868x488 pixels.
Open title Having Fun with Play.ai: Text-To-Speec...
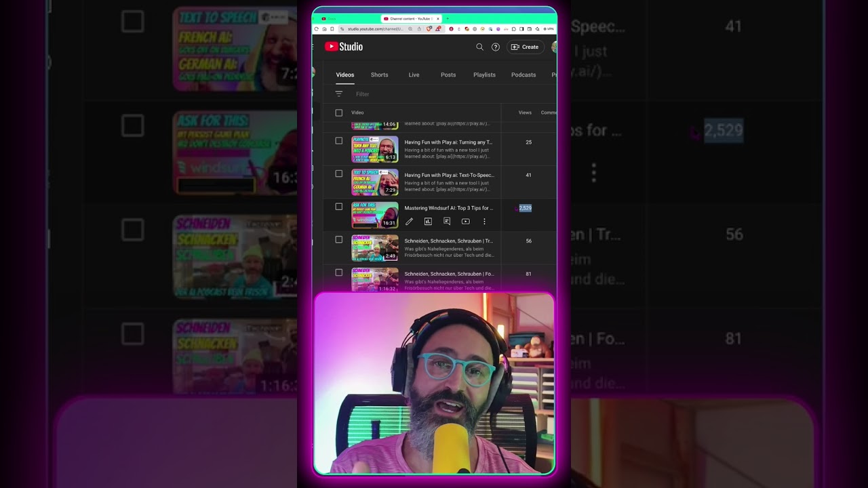click(449, 175)
